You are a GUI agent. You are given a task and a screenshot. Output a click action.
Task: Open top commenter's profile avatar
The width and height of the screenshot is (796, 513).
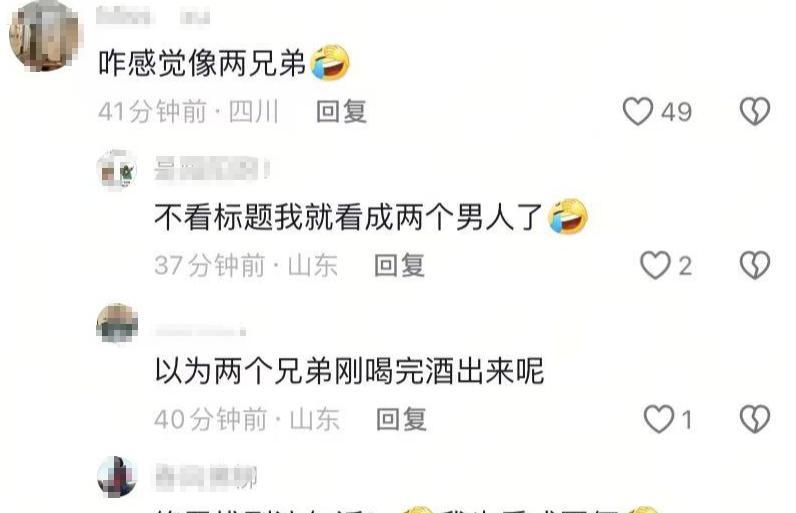(45, 36)
